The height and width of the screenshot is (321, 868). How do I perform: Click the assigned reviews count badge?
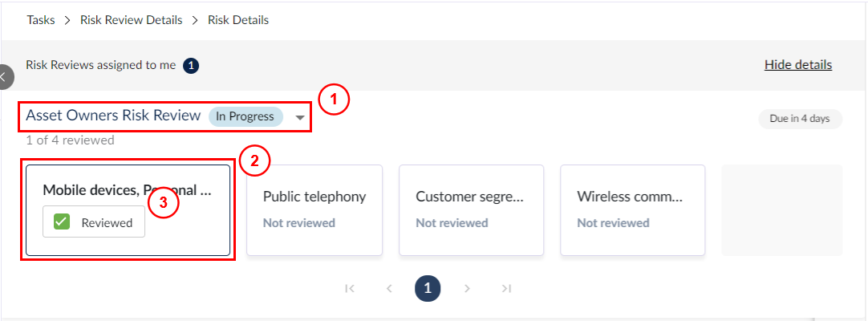[191, 66]
